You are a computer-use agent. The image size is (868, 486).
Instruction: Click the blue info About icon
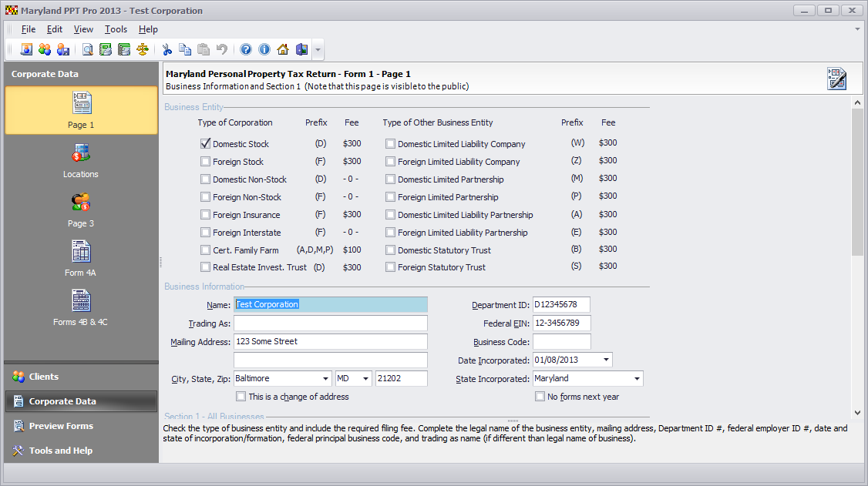[x=264, y=50]
